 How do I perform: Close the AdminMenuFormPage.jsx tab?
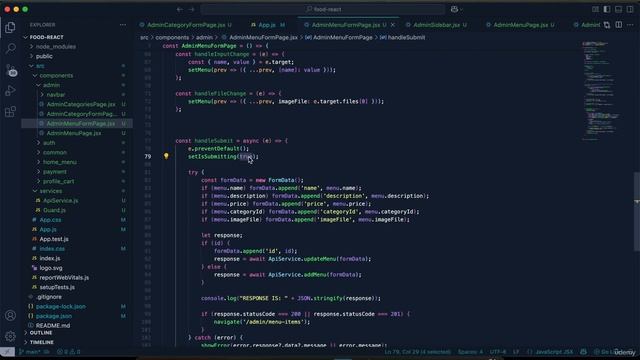pos(393,25)
